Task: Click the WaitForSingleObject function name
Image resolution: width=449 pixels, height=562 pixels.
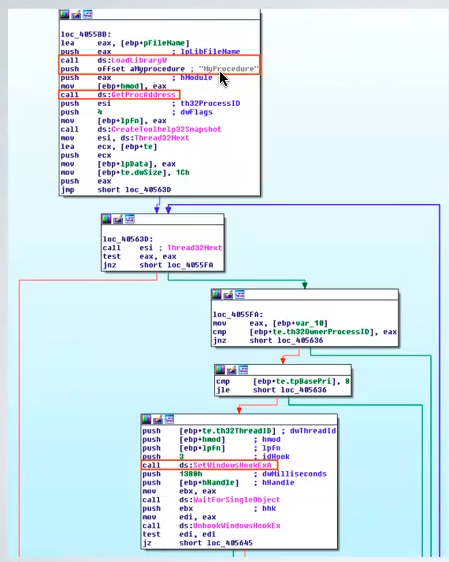Action: coord(237,500)
